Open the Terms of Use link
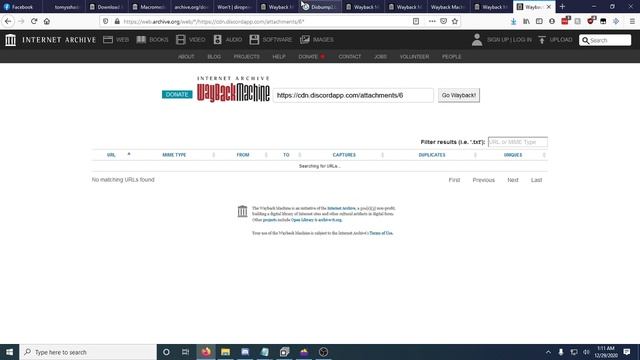Viewport: 640px width, 360px height. click(381, 233)
